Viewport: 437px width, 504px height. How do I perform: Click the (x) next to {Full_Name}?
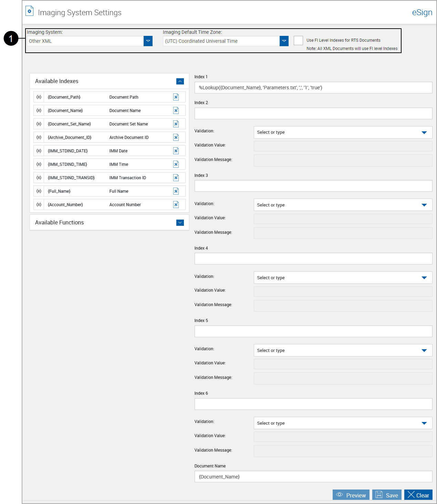pos(39,191)
